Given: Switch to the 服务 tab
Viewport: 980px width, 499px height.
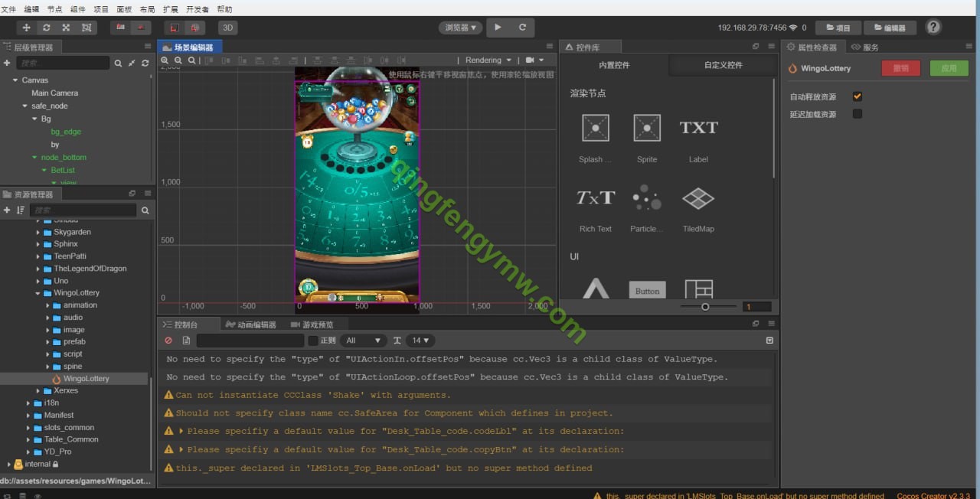Looking at the screenshot, I should coord(865,47).
